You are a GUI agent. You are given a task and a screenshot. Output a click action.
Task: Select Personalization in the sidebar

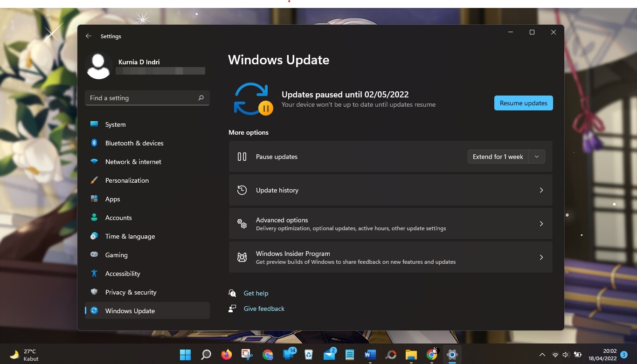[x=147, y=180]
